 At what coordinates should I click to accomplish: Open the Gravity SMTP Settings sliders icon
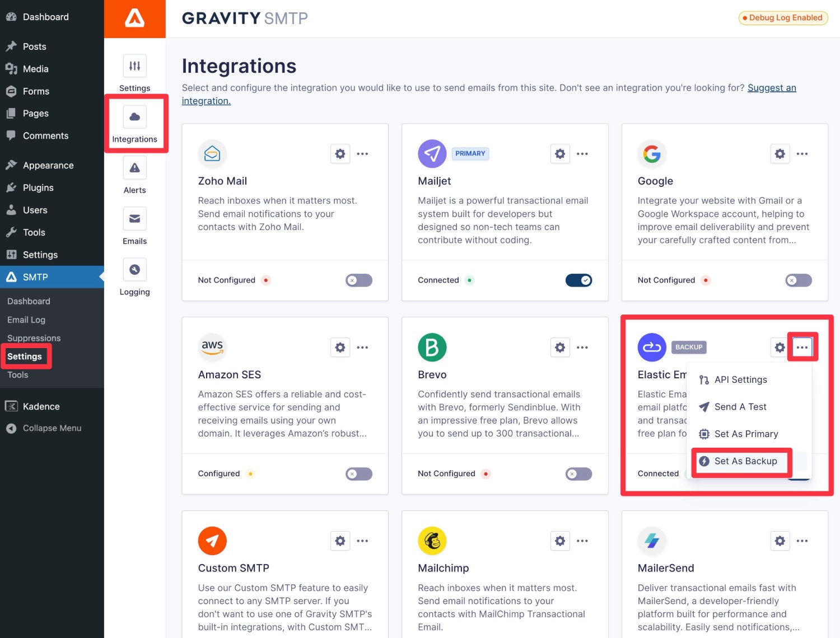click(x=134, y=66)
